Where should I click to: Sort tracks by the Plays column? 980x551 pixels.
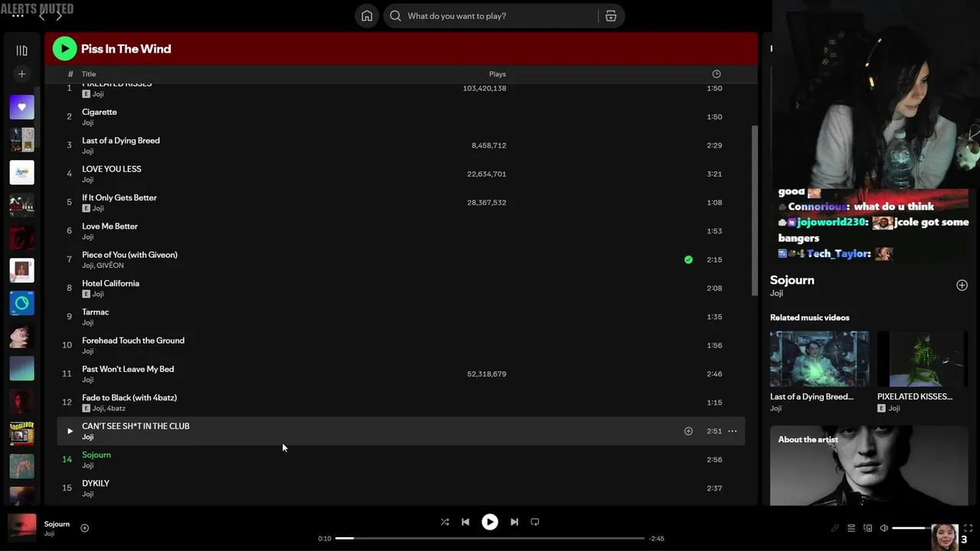498,74
